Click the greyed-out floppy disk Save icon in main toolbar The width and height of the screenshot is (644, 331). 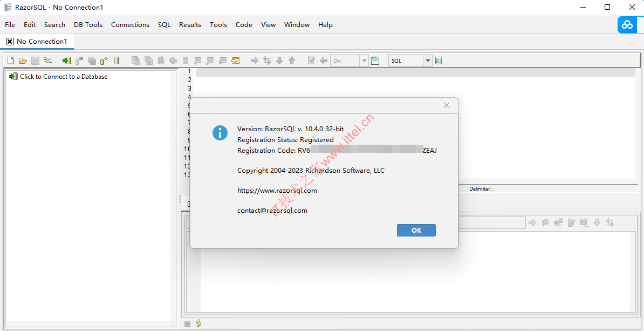pyautogui.click(x=35, y=61)
